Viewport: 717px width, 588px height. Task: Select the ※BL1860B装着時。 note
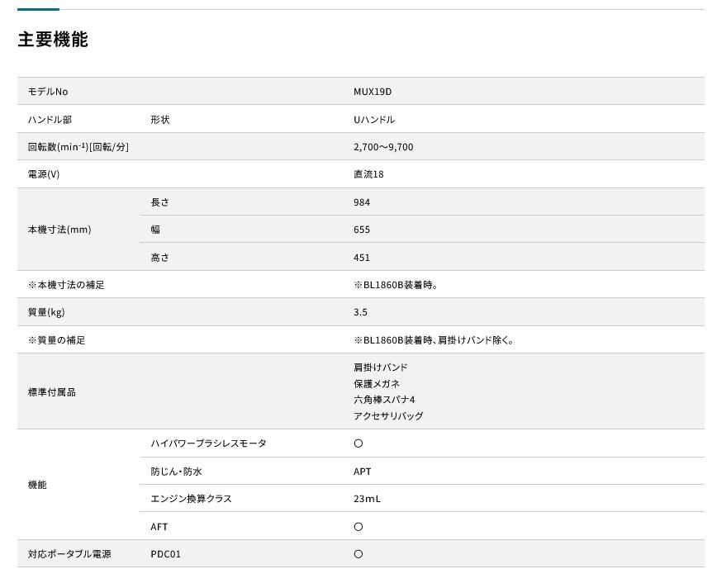(396, 285)
